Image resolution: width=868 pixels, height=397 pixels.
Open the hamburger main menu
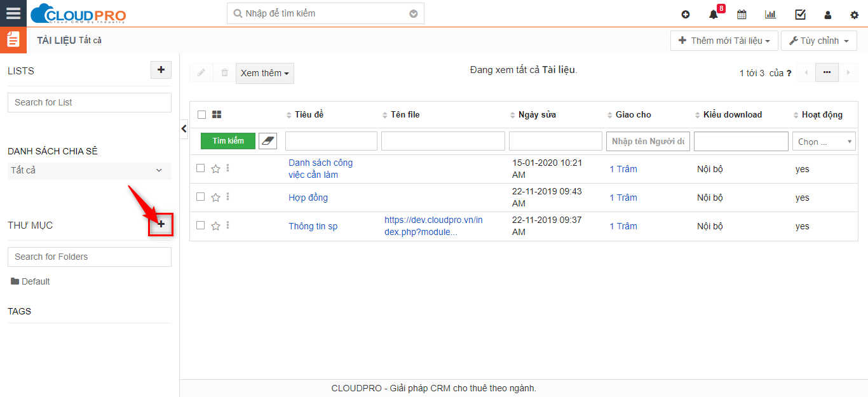tap(13, 13)
